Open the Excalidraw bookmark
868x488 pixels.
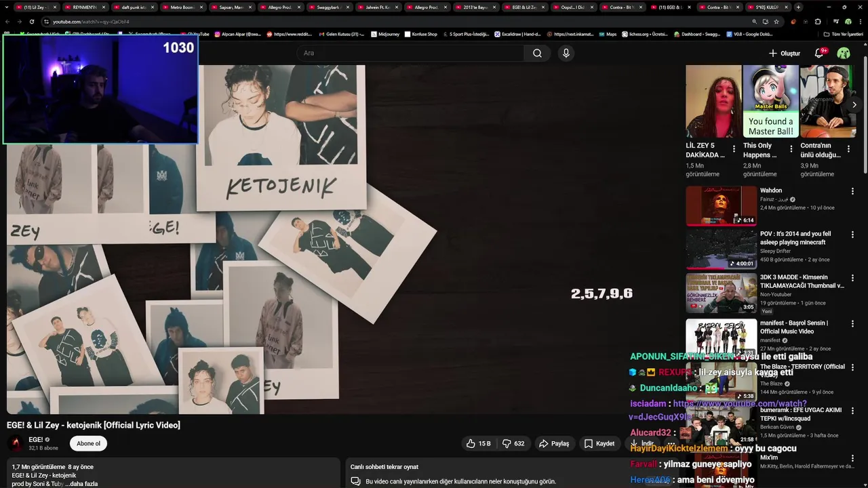click(x=518, y=34)
